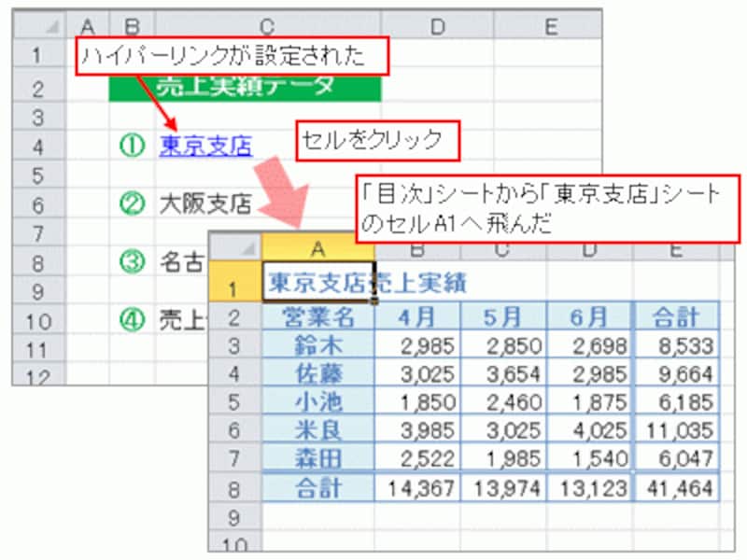Select the 6月 header cell
This screenshot has width=747, height=560.
pyautogui.click(x=590, y=316)
